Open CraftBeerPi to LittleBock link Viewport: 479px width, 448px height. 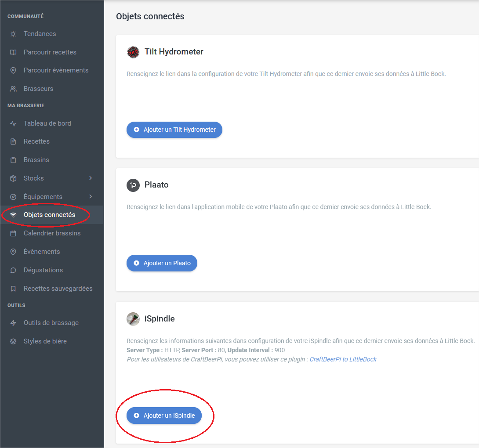click(343, 359)
